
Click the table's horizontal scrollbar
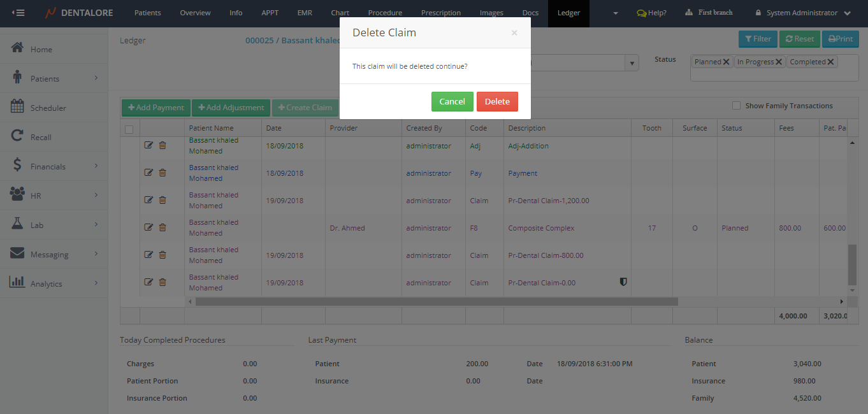click(437, 301)
